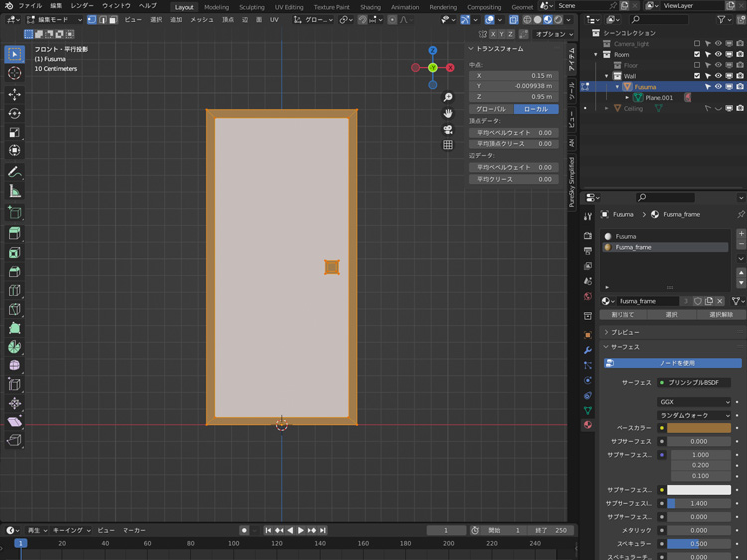Open the modifier wrench properties tab
The image size is (747, 560).
coord(588,350)
